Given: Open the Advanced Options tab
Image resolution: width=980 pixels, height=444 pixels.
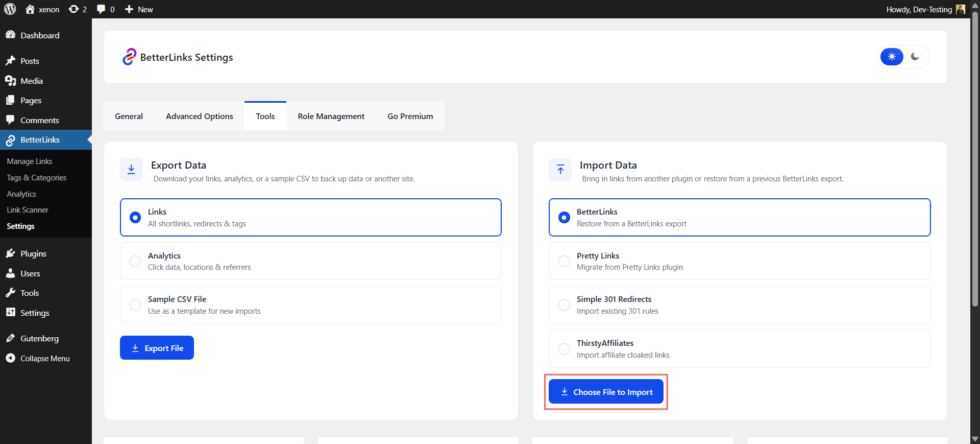Looking at the screenshot, I should (200, 116).
